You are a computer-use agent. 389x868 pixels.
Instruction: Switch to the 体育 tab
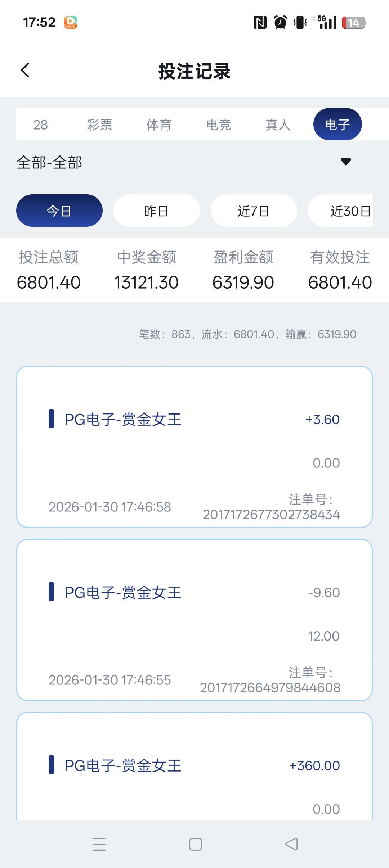tap(159, 125)
